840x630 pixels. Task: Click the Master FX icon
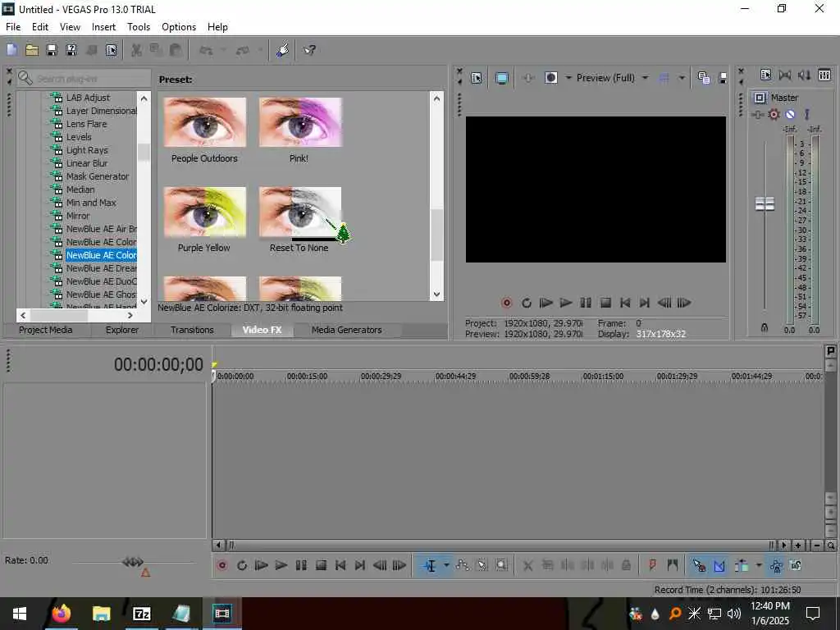point(757,115)
